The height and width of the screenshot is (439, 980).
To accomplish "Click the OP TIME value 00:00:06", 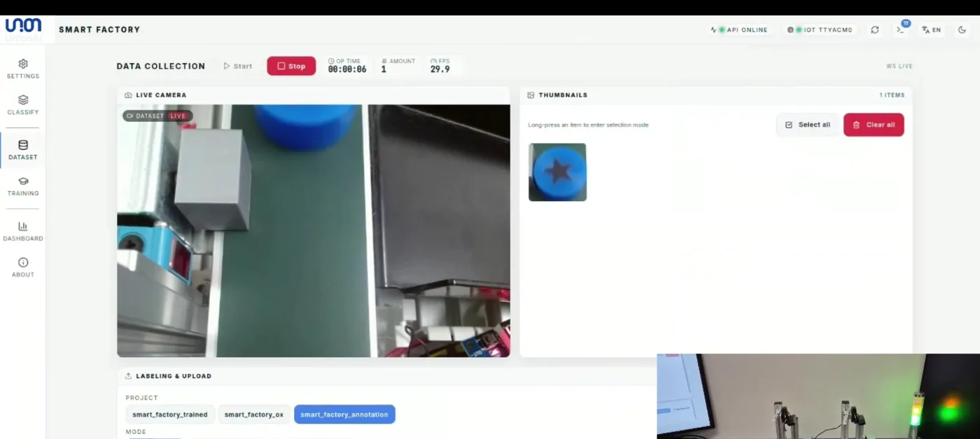I will (x=347, y=69).
